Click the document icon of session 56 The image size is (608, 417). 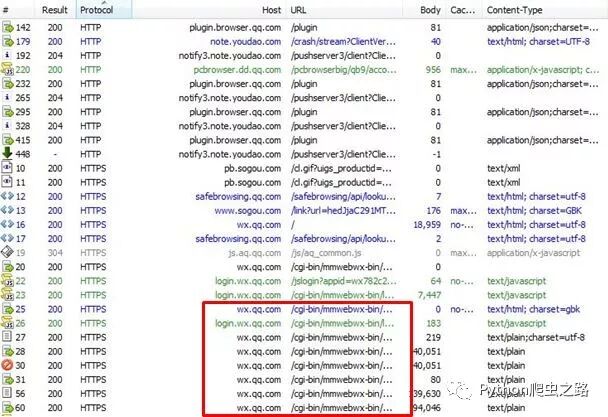7,393
